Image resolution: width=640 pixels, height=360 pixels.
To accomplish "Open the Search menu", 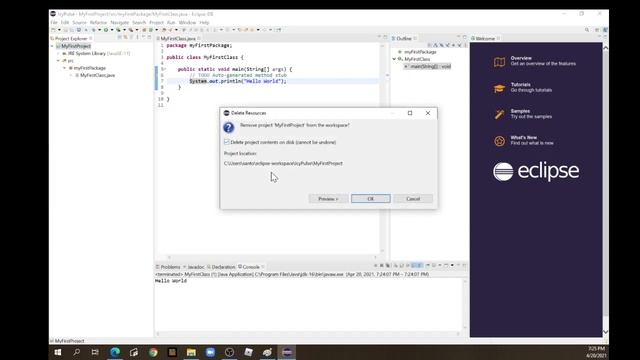I will click(x=139, y=22).
